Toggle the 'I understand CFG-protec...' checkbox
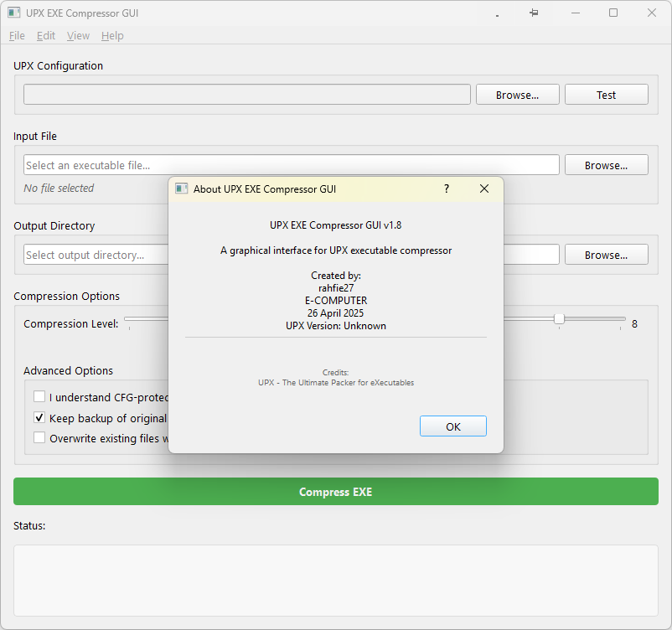672x630 pixels. click(39, 396)
